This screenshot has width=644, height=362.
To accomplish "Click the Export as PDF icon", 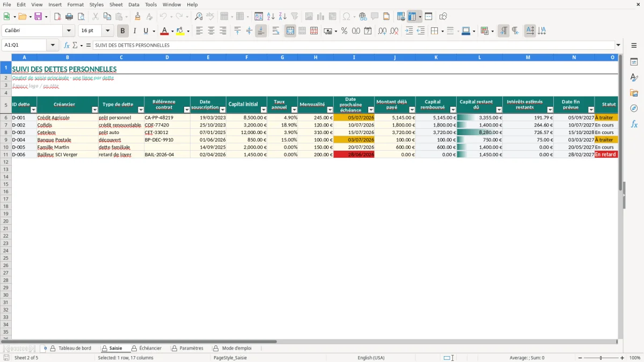I will 57,17.
